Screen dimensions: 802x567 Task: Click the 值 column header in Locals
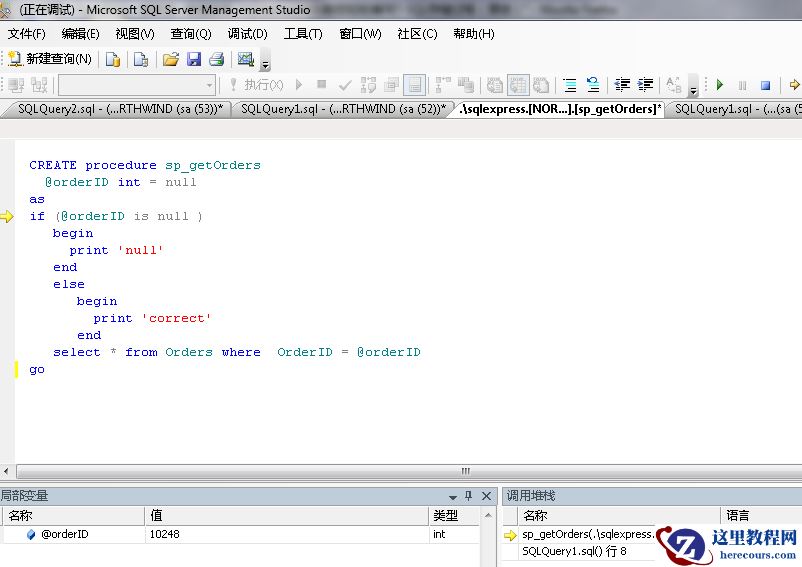[x=286, y=515]
